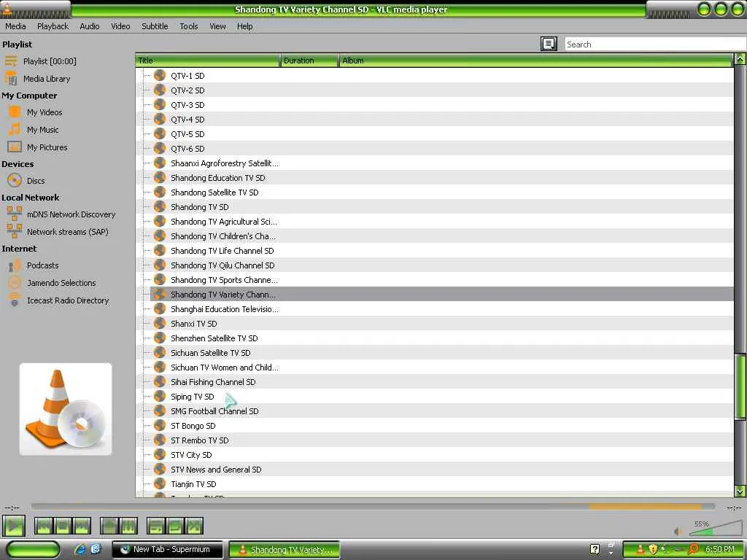Sort playlist by Duration column header
This screenshot has height=560, width=747.
[x=309, y=61]
